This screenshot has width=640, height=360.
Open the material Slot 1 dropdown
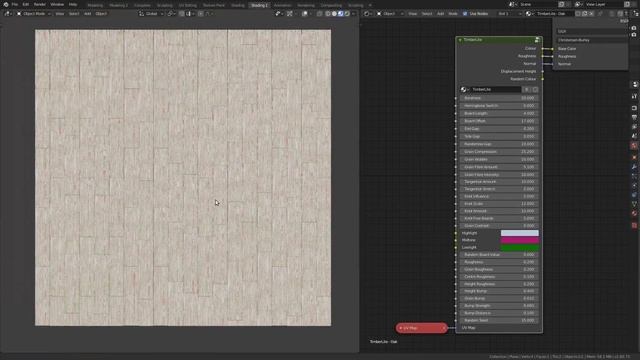pyautogui.click(x=509, y=13)
